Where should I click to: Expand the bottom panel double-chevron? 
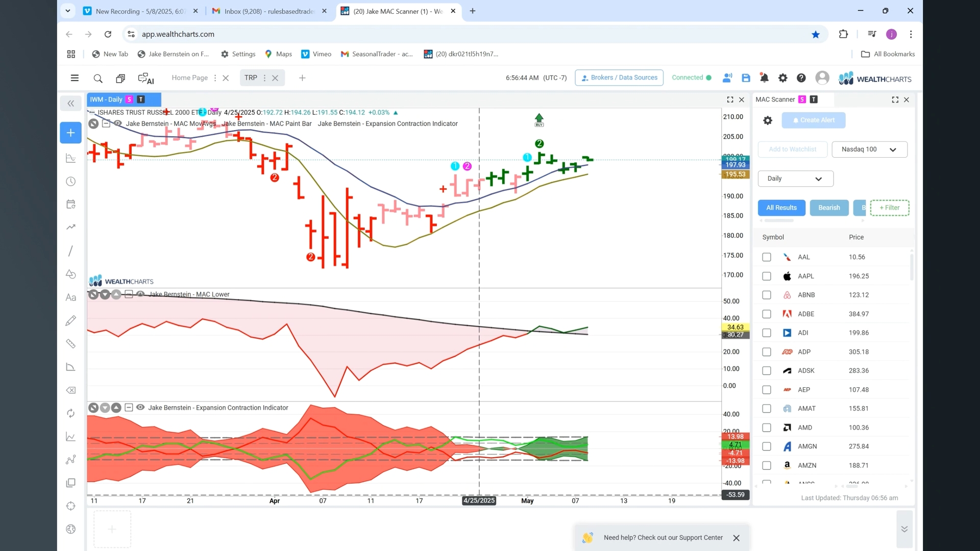click(904, 529)
